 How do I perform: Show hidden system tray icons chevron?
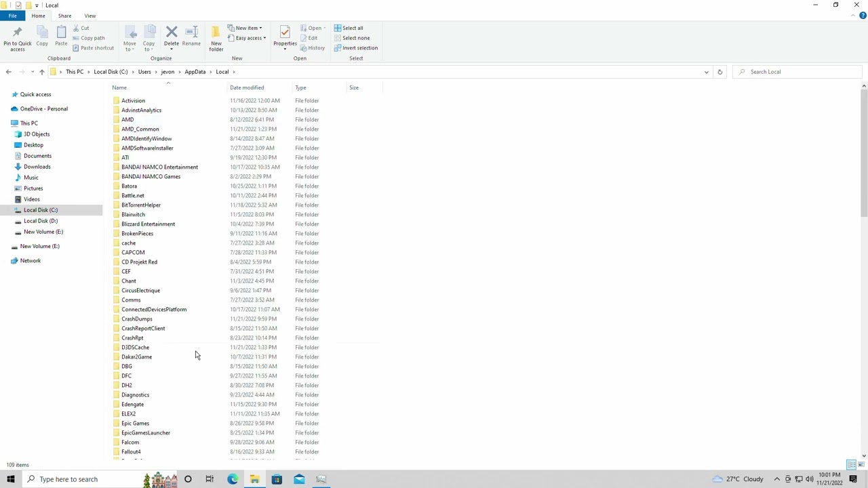777,479
